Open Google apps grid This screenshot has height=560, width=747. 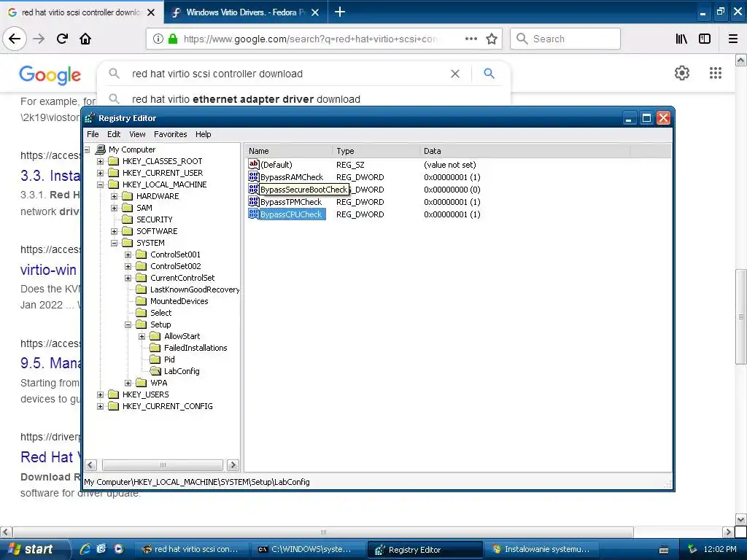[x=715, y=73]
